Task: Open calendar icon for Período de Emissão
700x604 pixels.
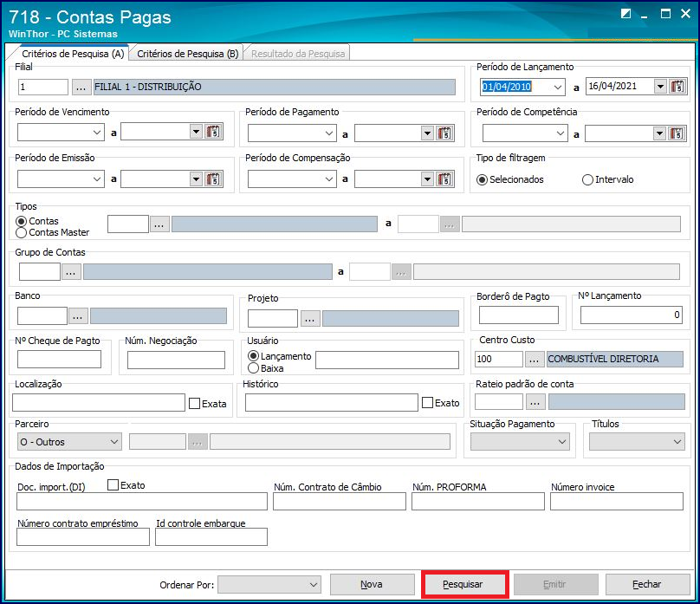Action: [x=213, y=179]
